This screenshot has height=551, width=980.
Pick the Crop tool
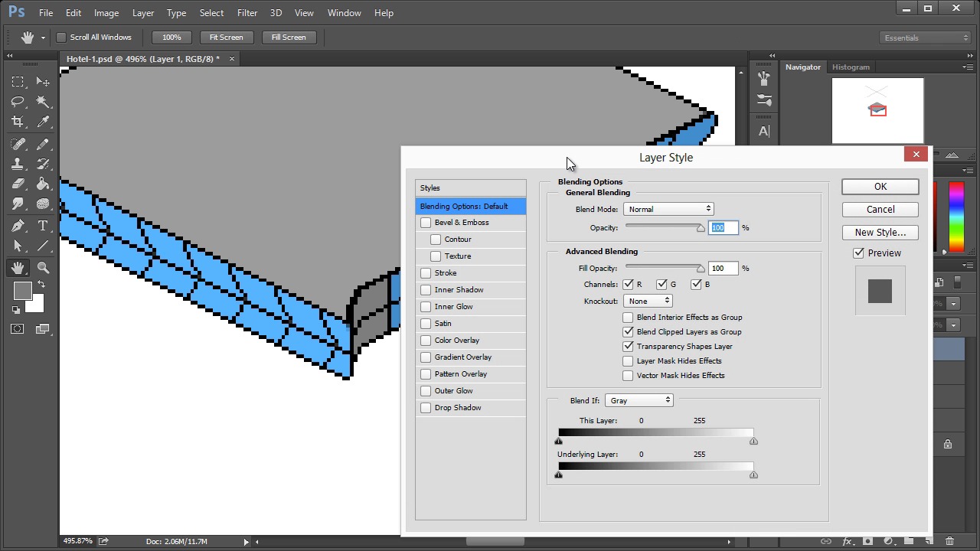[18, 122]
